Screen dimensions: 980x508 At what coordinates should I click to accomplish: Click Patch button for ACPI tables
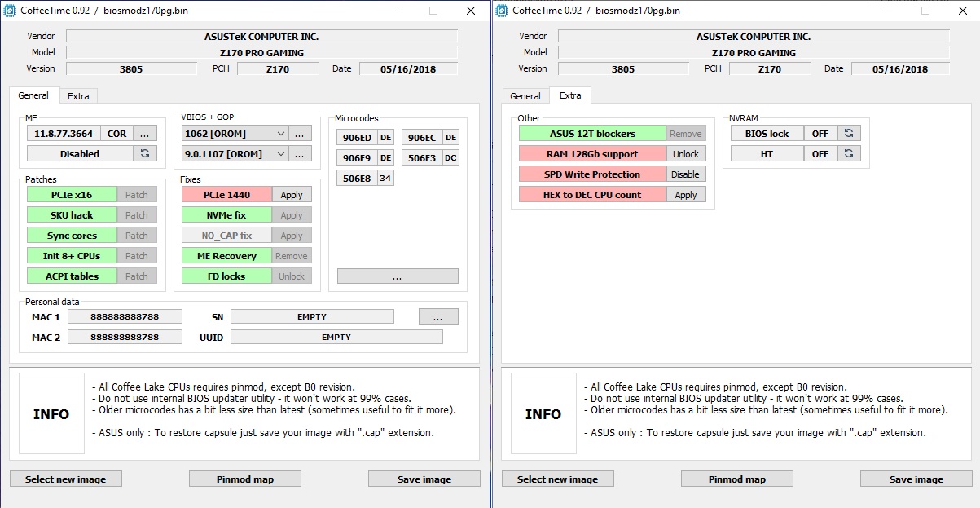137,276
